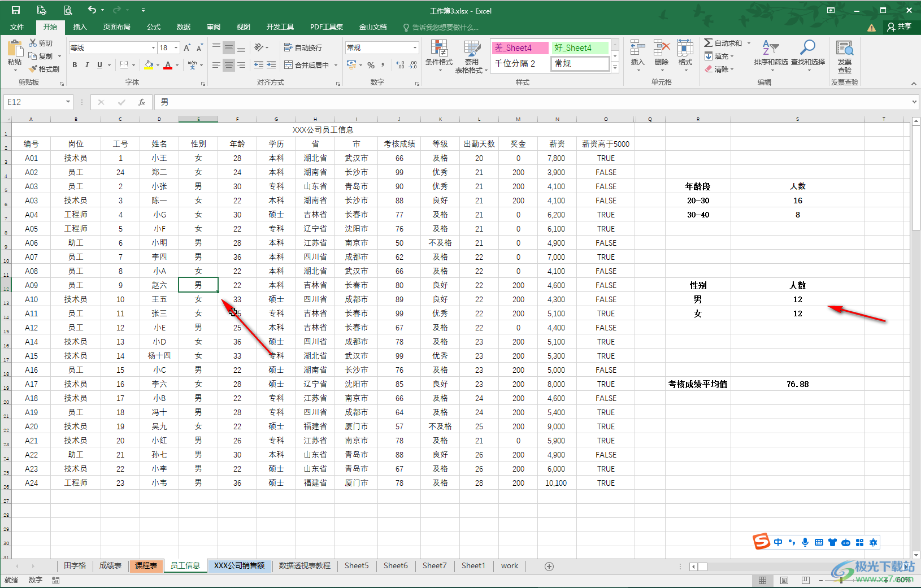The width and height of the screenshot is (921, 588).
Task: Toggle bold formatting
Action: click(75, 65)
